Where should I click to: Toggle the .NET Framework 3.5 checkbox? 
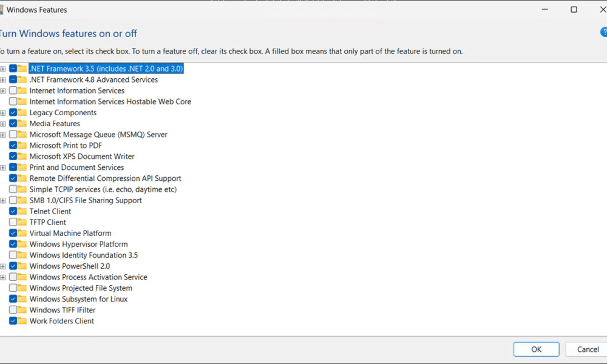coord(13,69)
